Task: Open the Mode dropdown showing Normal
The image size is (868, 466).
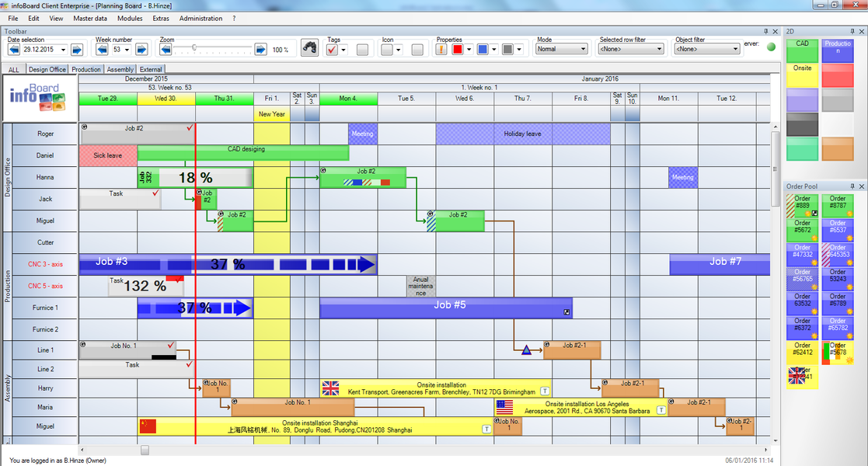Action: click(x=561, y=49)
